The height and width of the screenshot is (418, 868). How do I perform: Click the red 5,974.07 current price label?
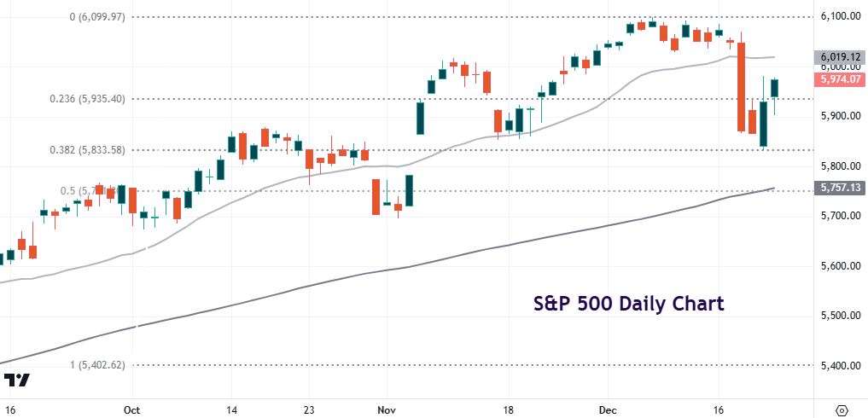pos(837,79)
